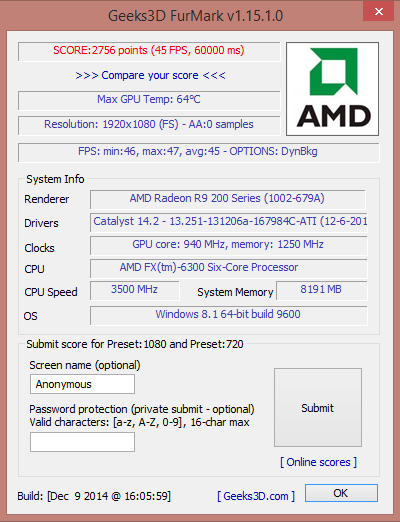
Task: Click the FPS min max avg field
Action: [198, 152]
